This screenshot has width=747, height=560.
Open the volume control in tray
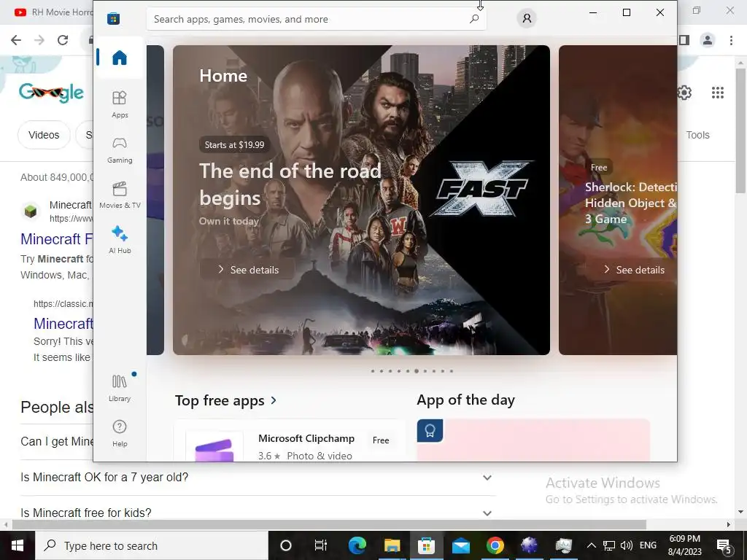(627, 545)
